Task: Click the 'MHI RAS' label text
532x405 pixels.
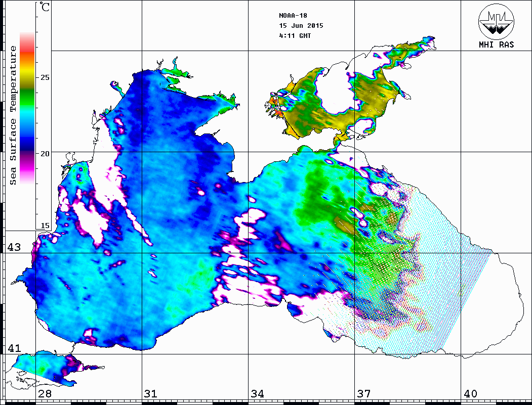Action: coord(497,44)
